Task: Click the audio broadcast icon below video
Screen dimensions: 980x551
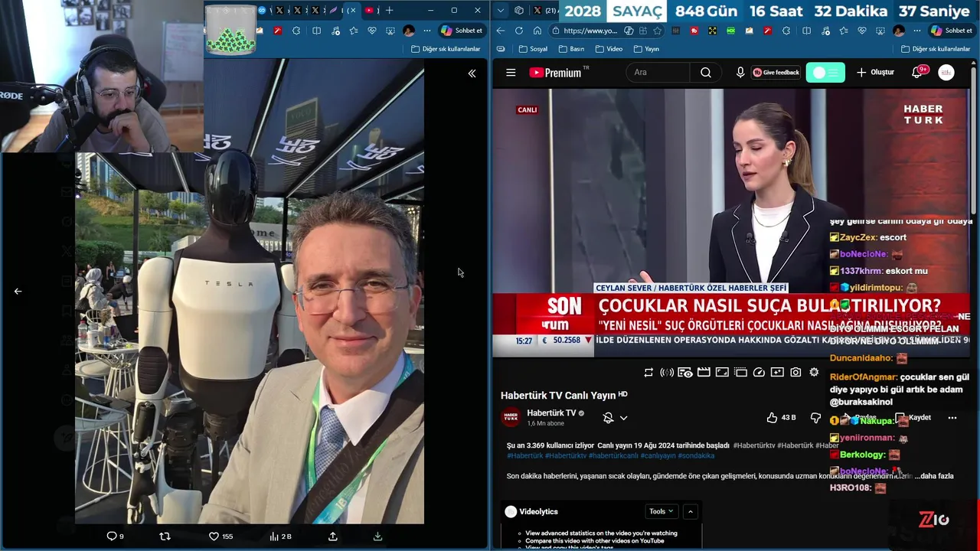Action: point(667,373)
